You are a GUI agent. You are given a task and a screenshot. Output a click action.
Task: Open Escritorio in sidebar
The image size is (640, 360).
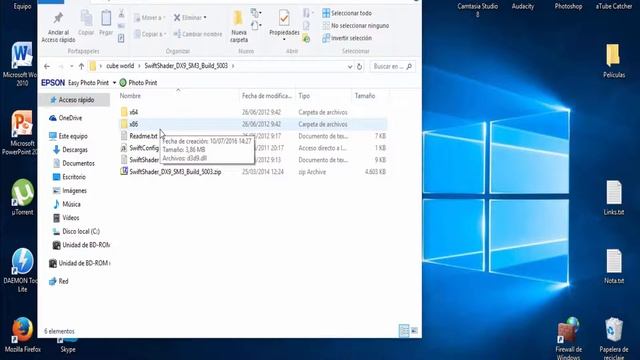[69, 177]
